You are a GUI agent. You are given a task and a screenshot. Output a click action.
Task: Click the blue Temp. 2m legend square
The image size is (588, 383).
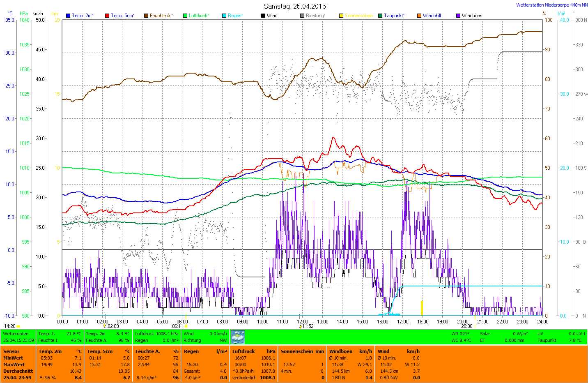tap(68, 16)
